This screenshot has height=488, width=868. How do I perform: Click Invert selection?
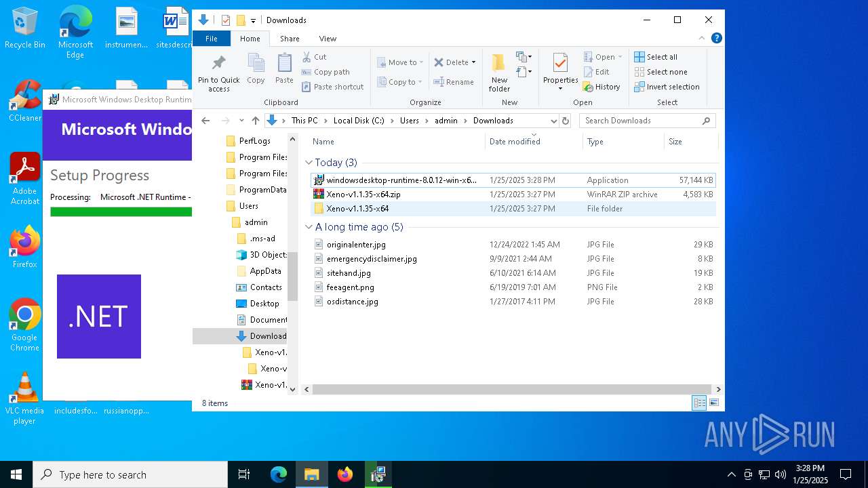click(667, 87)
